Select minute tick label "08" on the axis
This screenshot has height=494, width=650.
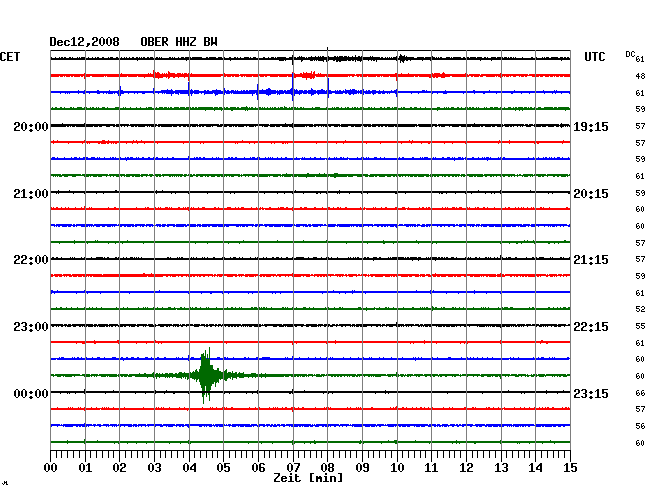pos(327,467)
